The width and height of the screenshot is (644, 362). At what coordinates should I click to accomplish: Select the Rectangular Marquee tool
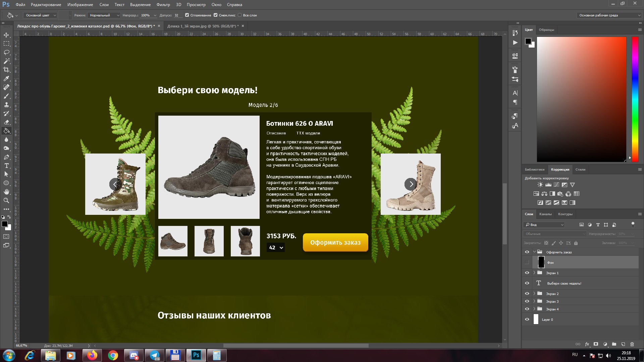(x=6, y=44)
